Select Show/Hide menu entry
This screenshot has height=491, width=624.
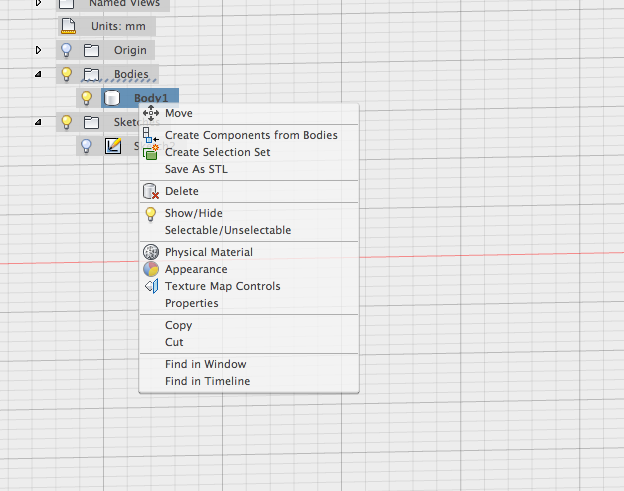pos(249,213)
